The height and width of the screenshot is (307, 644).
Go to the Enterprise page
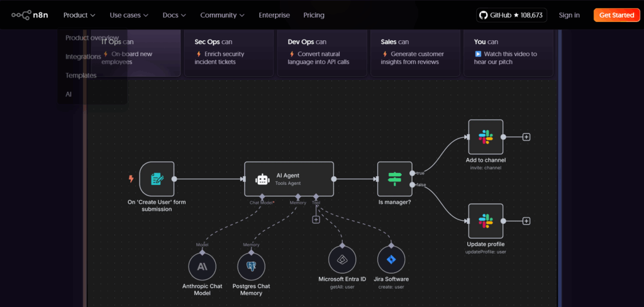(x=274, y=15)
